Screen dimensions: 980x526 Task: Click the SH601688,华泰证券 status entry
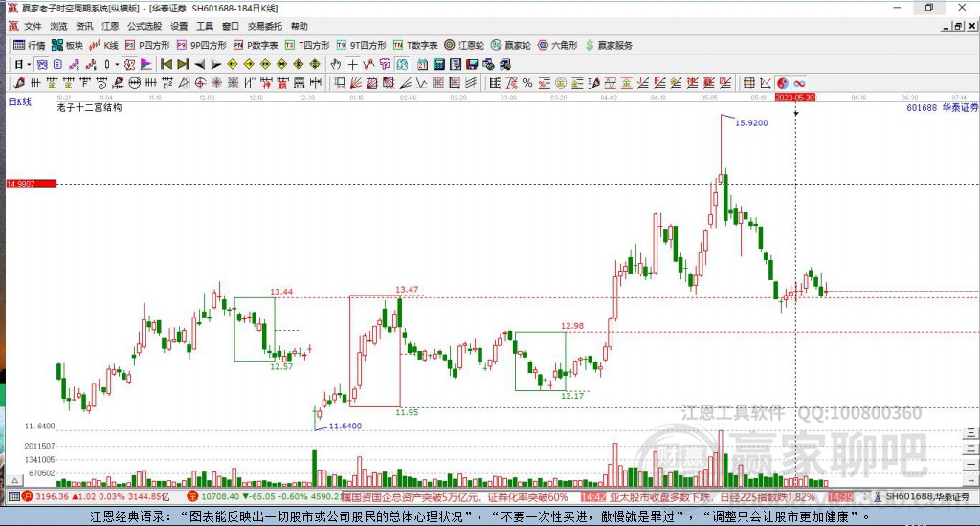coord(927,497)
